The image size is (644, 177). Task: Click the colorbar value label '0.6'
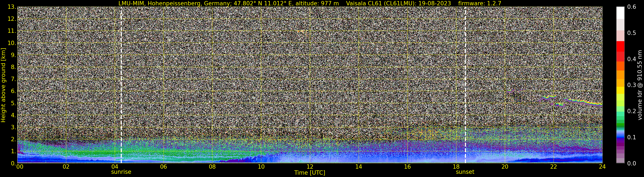632,7
